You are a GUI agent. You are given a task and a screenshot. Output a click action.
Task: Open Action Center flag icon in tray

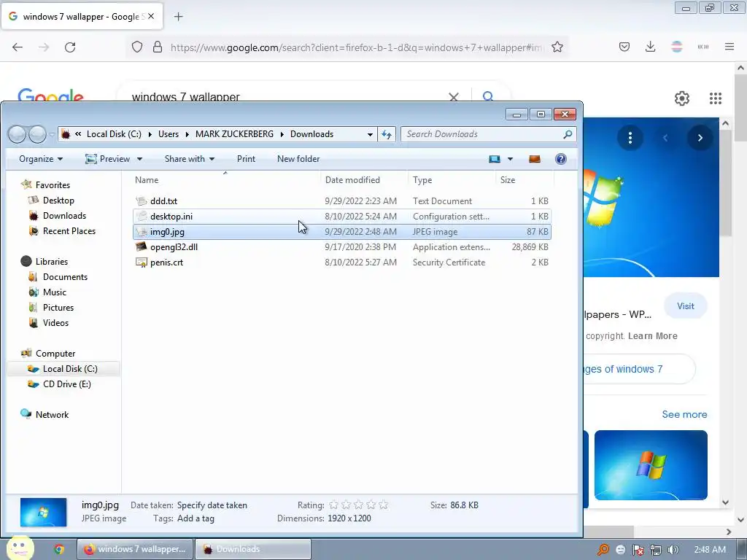tap(638, 550)
